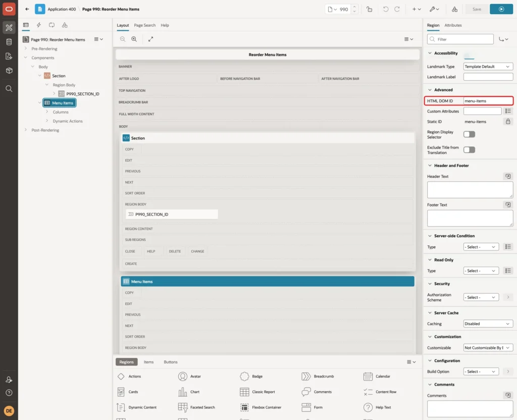Screen dimensions: 517x420
Task: Click the sidebar search magnifier icon
Action: pyautogui.click(x=9, y=89)
